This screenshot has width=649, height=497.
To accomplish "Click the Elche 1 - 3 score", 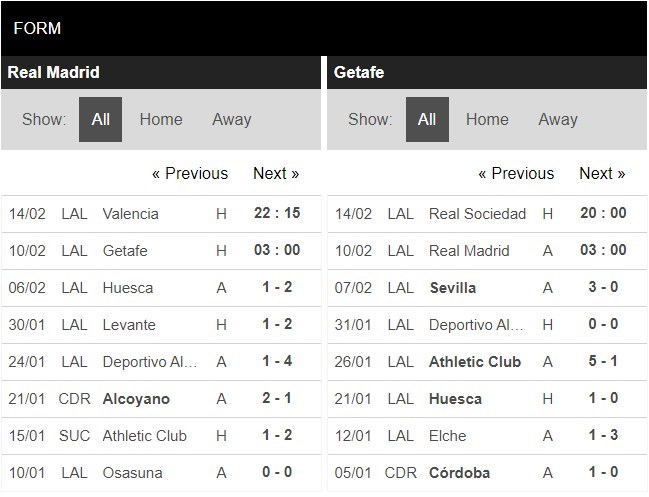I will pyautogui.click(x=604, y=436).
